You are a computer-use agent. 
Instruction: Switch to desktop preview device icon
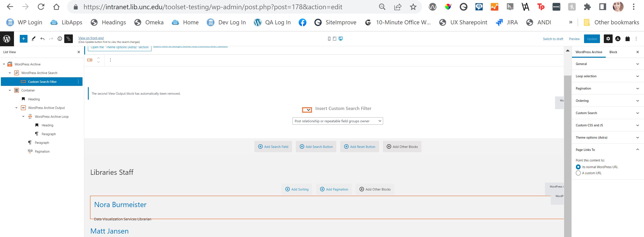341,39
